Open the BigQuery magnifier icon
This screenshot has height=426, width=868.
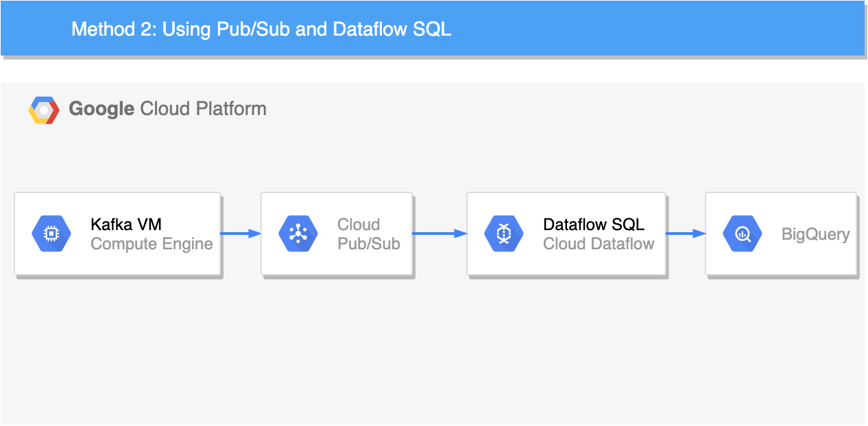point(742,234)
